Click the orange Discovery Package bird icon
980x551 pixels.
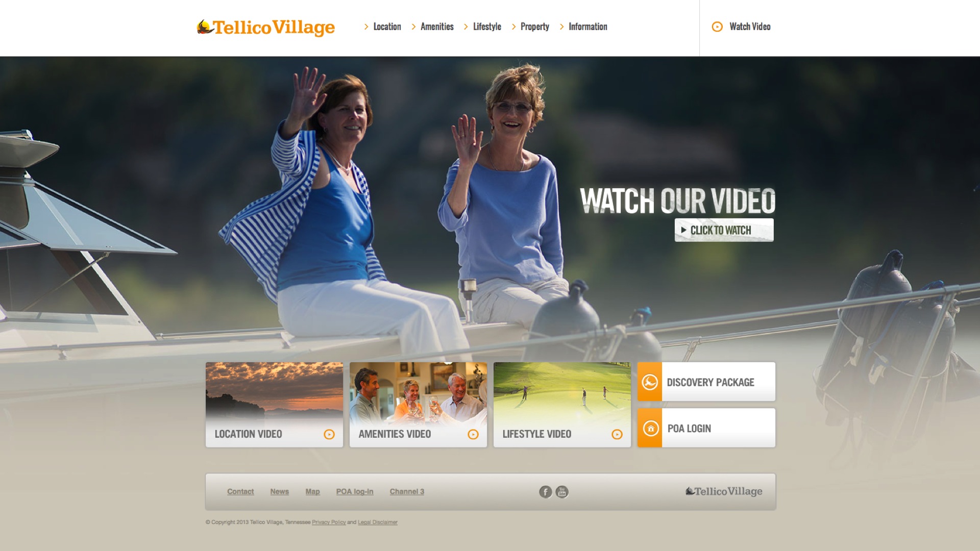(x=650, y=382)
